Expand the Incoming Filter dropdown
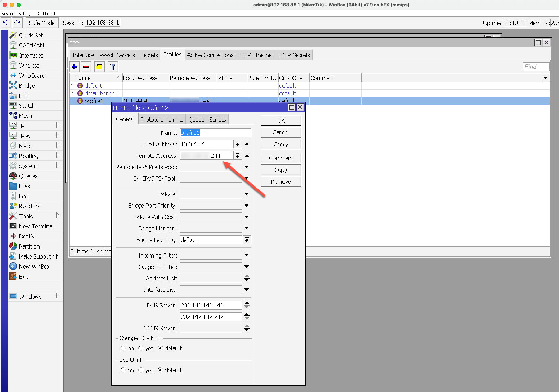The height and width of the screenshot is (392, 559). 246,255
